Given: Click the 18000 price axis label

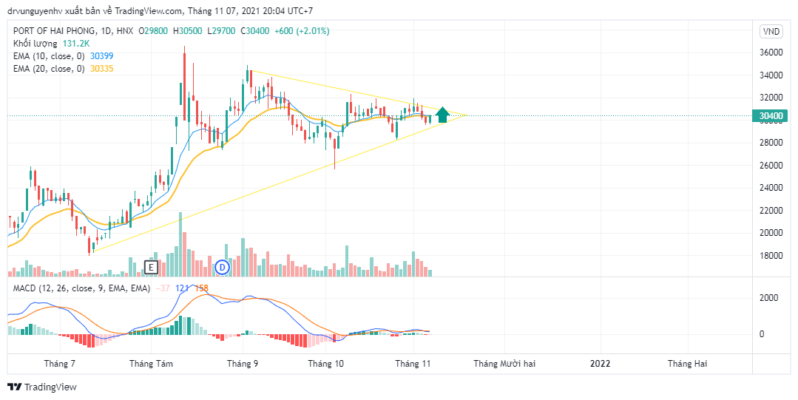Looking at the screenshot, I should (x=771, y=255).
